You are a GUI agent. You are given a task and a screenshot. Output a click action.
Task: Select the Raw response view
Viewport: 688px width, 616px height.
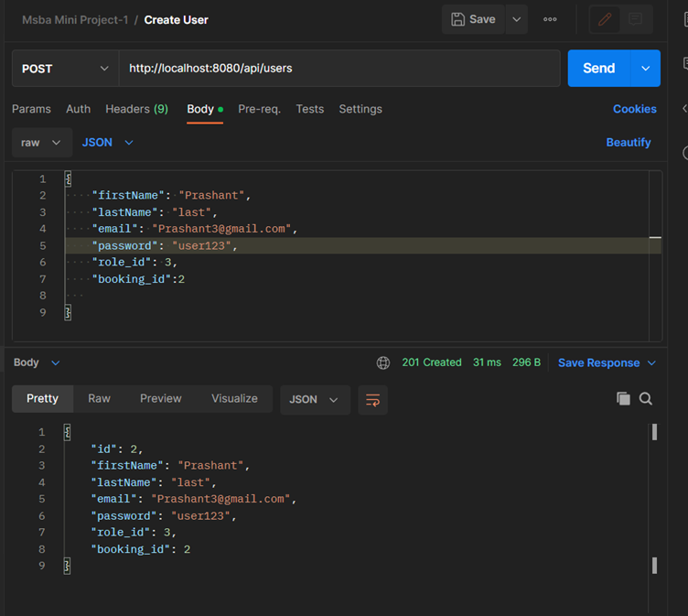coord(99,399)
